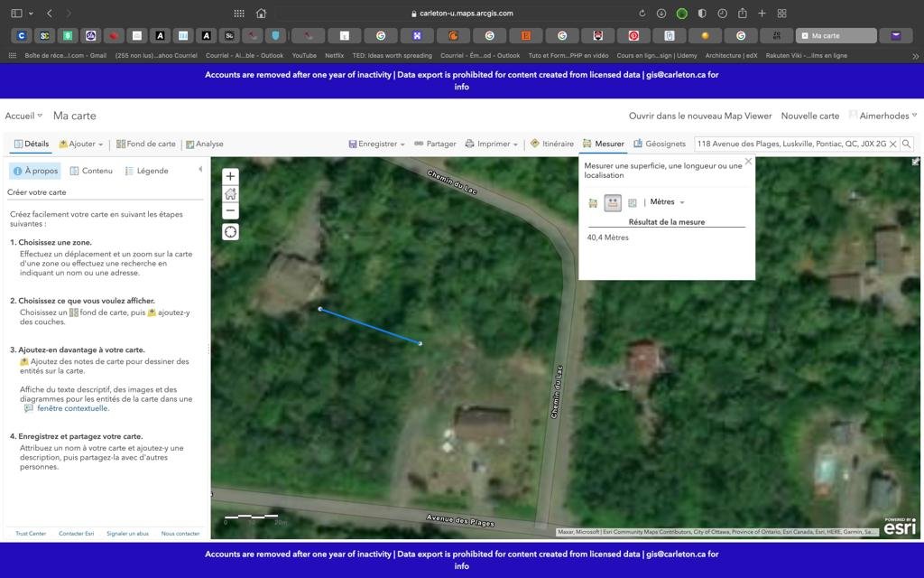
Task: Click the default extent home button
Action: tap(231, 193)
